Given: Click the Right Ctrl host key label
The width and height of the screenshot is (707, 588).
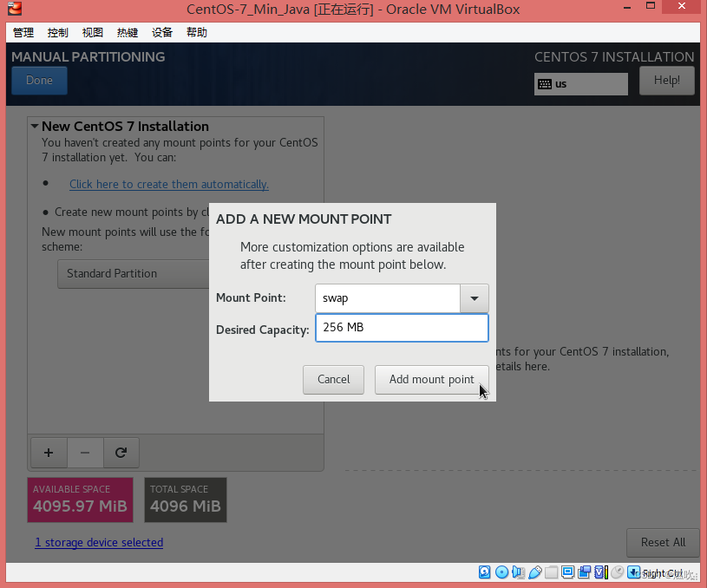Looking at the screenshot, I should pyautogui.click(x=663, y=573).
